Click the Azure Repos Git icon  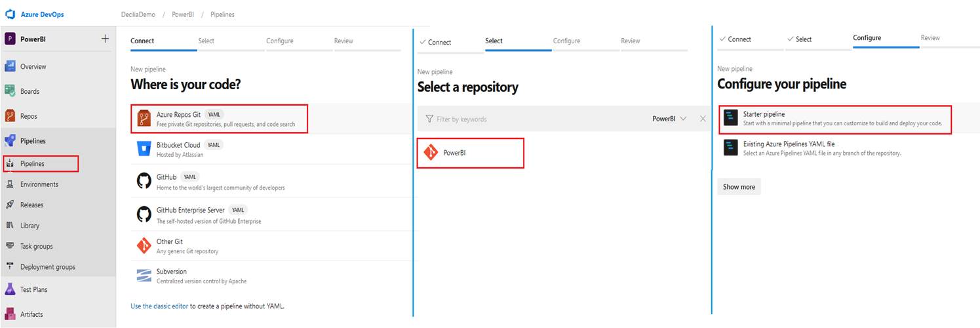coord(144,118)
